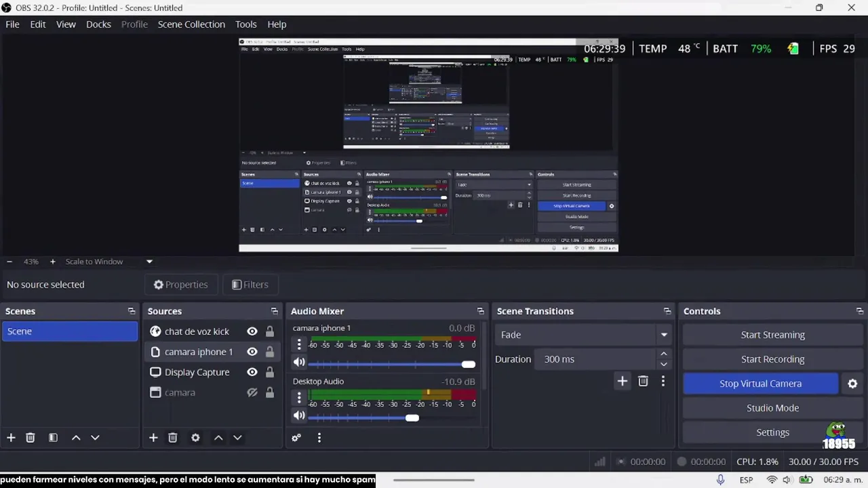Toggle lock on Display Capture source
Image resolution: width=868 pixels, height=488 pixels.
(270, 372)
